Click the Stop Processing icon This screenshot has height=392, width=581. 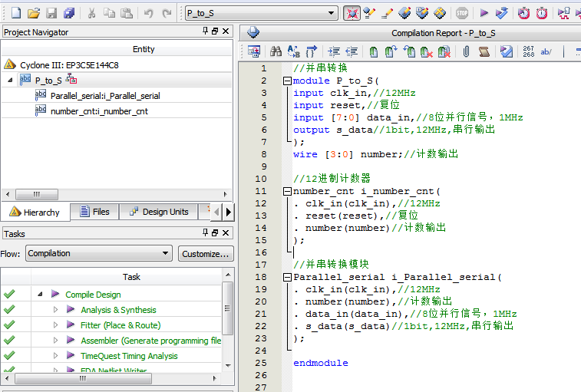[462, 13]
